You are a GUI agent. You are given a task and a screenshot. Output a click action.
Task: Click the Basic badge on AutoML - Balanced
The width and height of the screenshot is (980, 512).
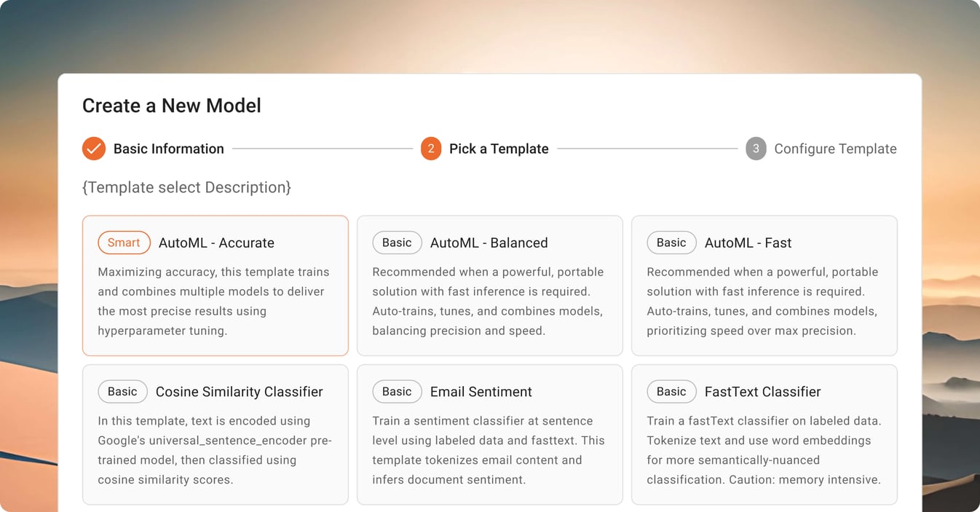click(x=397, y=243)
